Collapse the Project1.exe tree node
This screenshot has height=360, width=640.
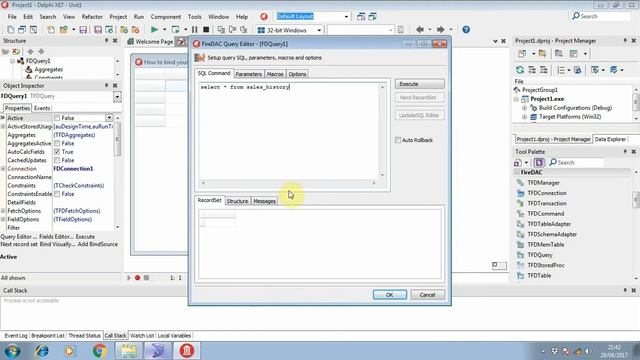tap(516, 99)
